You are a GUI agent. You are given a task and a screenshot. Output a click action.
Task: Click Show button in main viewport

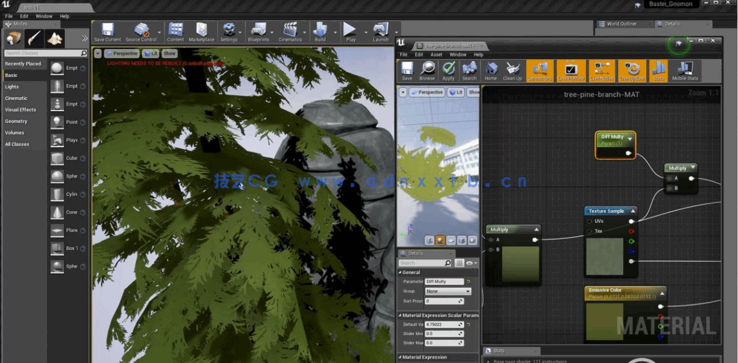click(169, 54)
